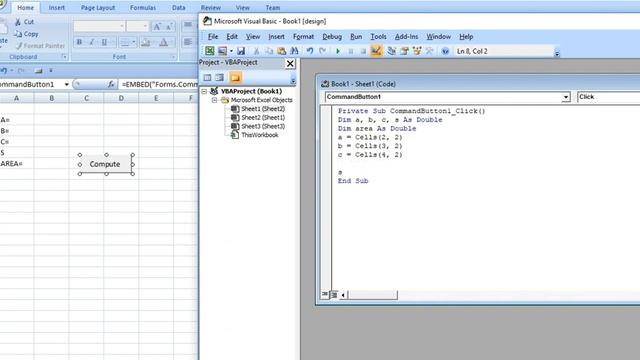640x360 pixels.
Task: Switch to Excel Insert ribbon tab
Action: click(x=56, y=8)
